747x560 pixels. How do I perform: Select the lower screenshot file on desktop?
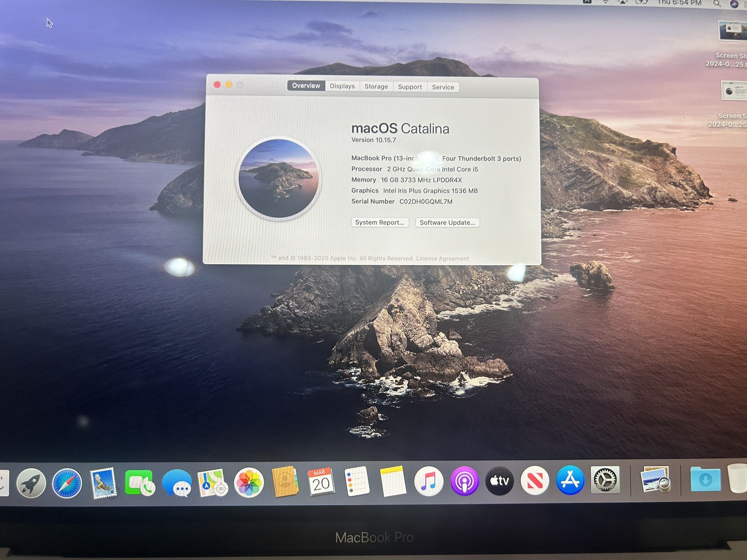[733, 104]
